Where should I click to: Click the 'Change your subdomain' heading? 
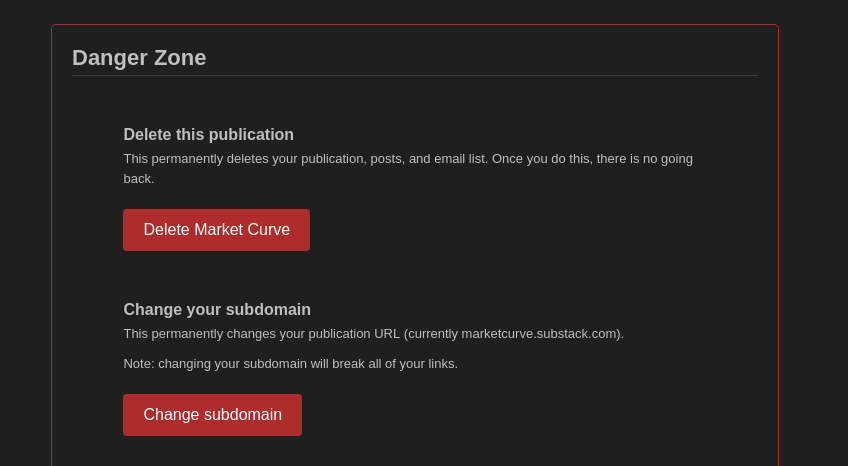coord(217,310)
